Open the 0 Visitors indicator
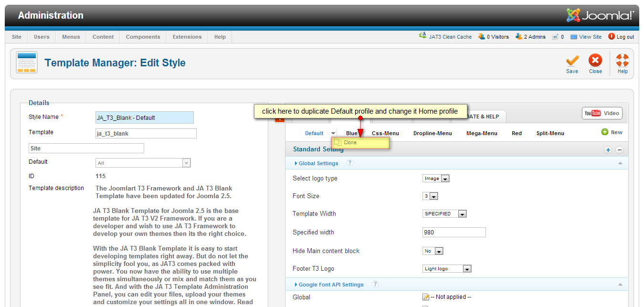644x307 pixels. pyautogui.click(x=494, y=37)
